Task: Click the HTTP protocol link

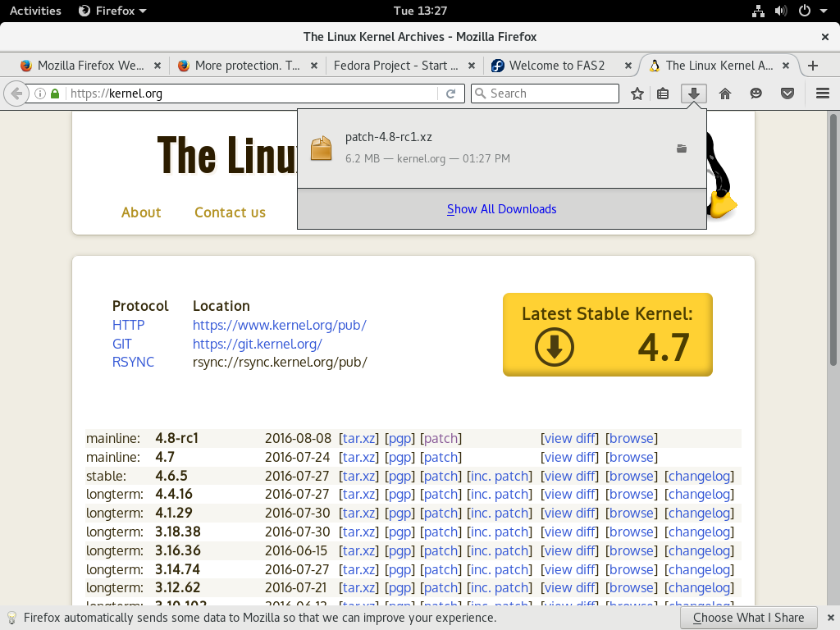Action: point(129,325)
